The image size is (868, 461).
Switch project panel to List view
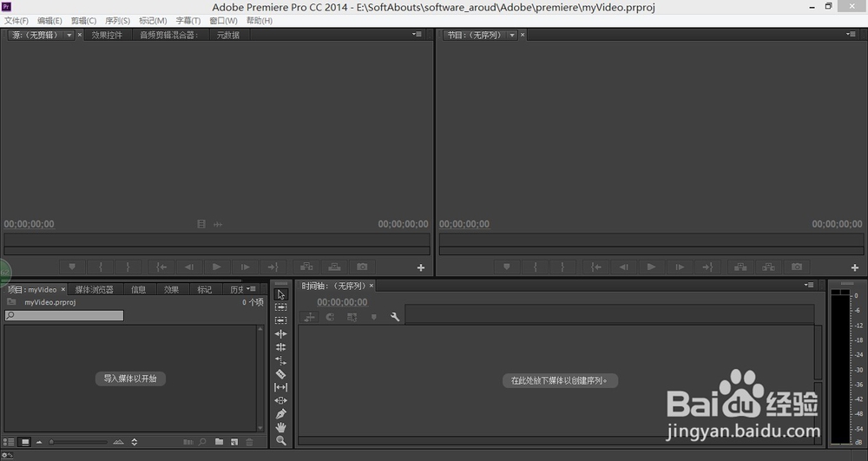[x=9, y=442]
